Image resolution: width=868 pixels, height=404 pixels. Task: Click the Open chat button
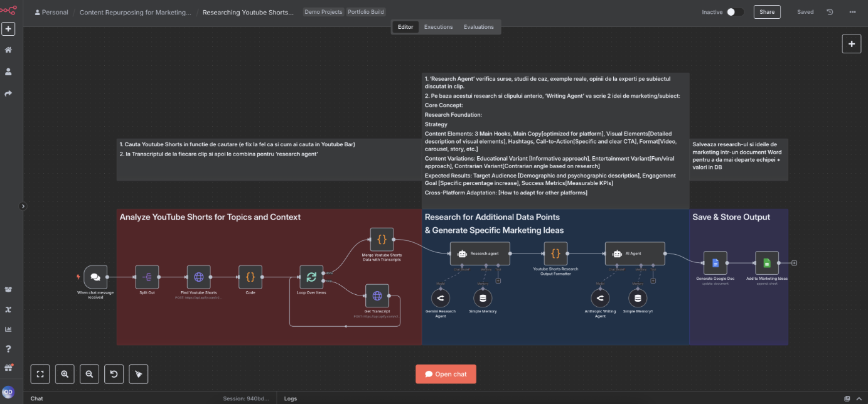446,374
